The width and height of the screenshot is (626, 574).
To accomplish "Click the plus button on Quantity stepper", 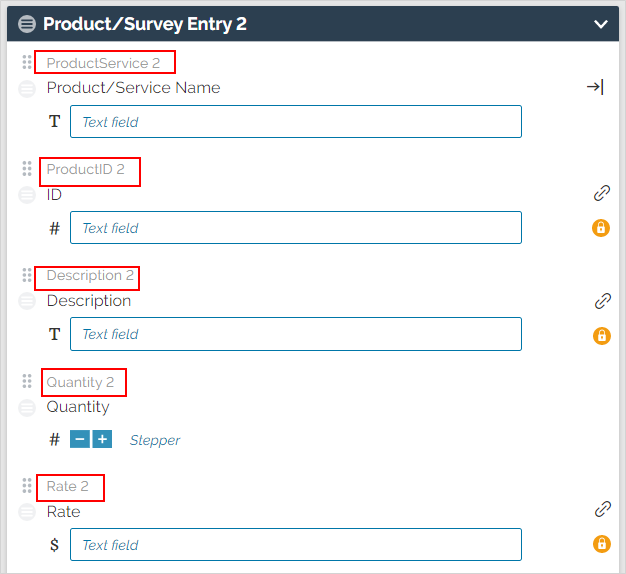I will 102,439.
